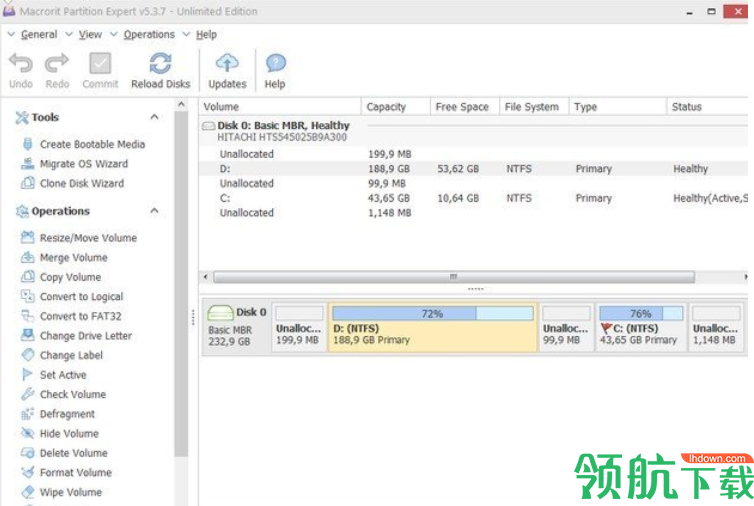Click the C: 76% usage bar
Image resolution: width=754 pixels, height=506 pixels.
pos(641,314)
